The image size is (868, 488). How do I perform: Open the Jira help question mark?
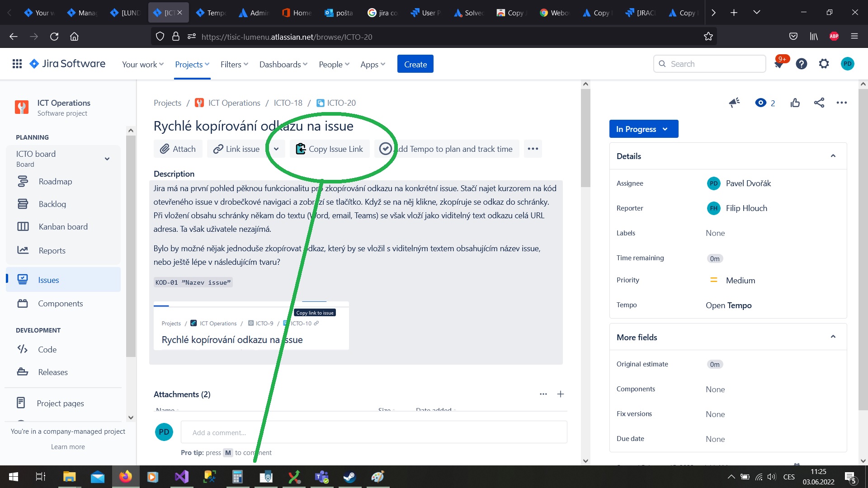click(801, 64)
